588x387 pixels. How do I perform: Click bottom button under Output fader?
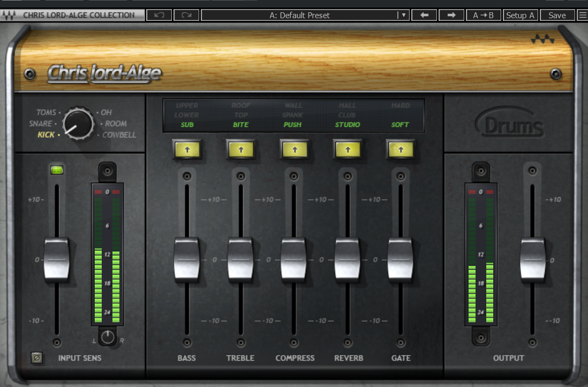pyautogui.click(x=532, y=343)
